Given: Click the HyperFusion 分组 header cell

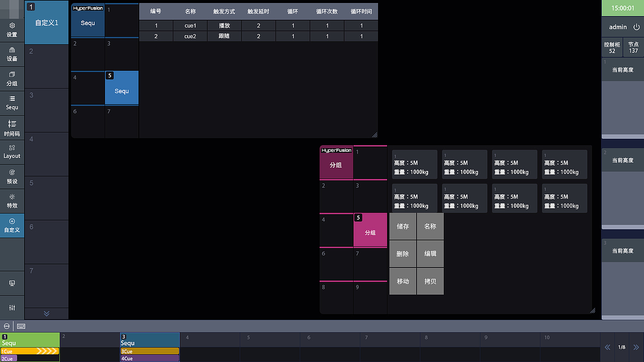Looking at the screenshot, I should [336, 162].
